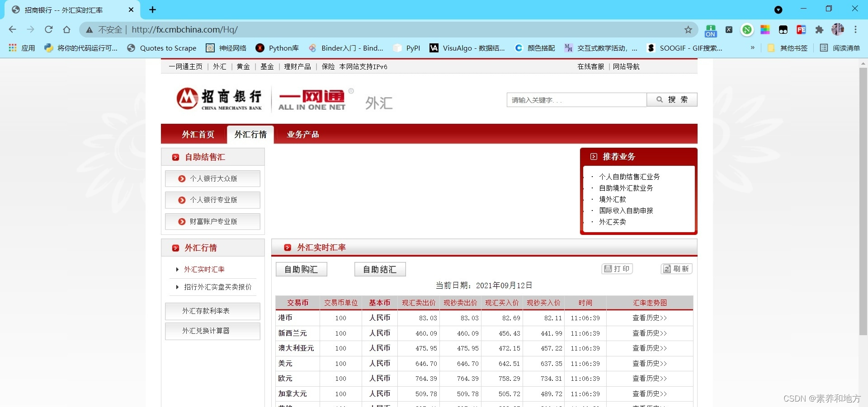Open the Extensions puzzle icon

tap(819, 30)
